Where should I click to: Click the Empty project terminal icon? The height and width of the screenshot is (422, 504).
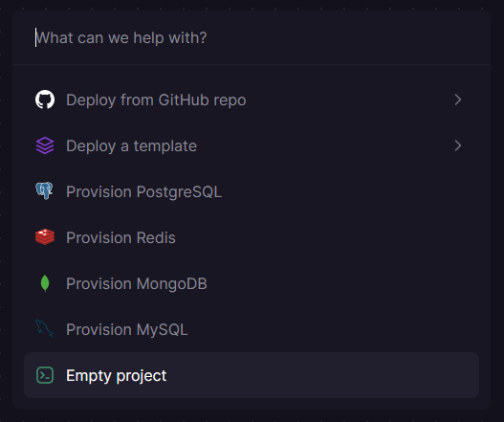[x=45, y=375]
